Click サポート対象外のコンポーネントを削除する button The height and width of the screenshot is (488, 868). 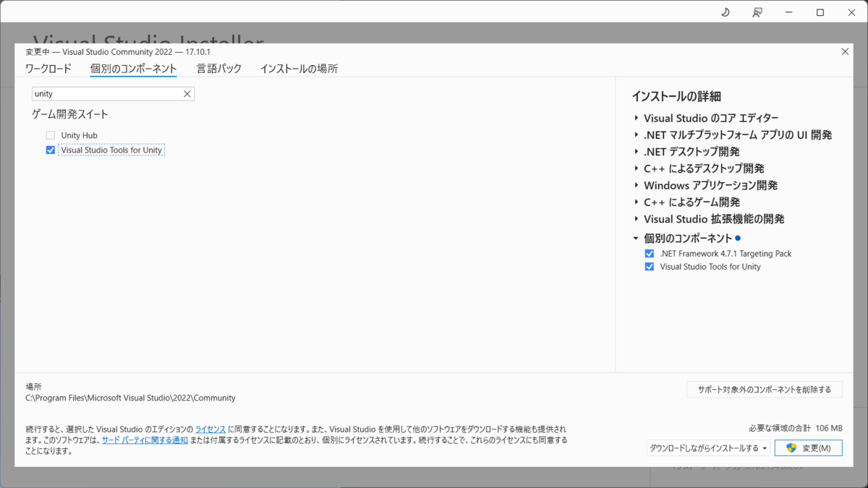coord(764,389)
